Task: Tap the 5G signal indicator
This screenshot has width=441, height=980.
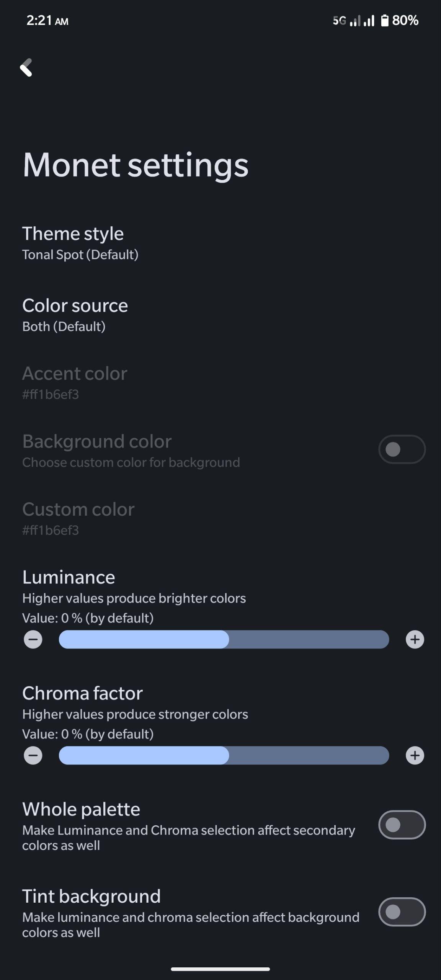Action: [x=340, y=20]
